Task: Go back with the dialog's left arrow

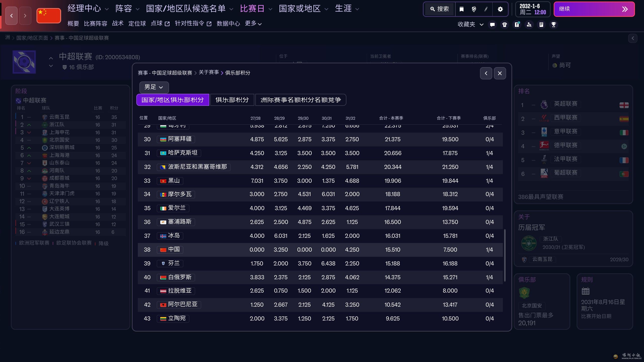Action: 486,73
